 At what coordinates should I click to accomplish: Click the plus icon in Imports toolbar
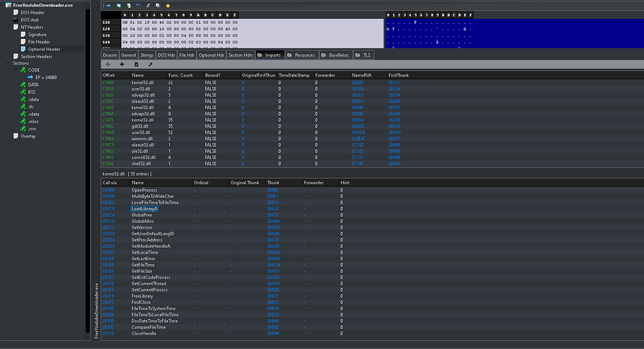[x=122, y=65]
